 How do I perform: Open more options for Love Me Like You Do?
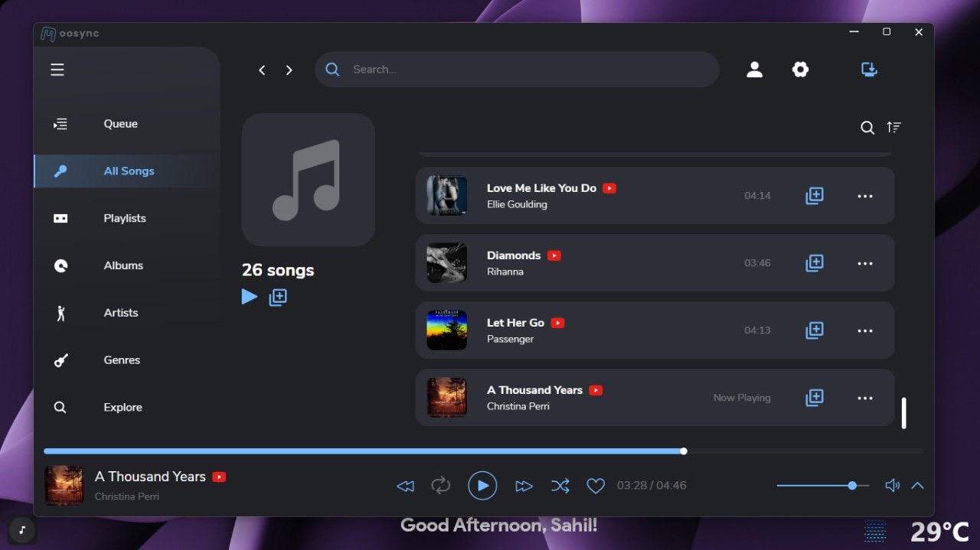(865, 196)
